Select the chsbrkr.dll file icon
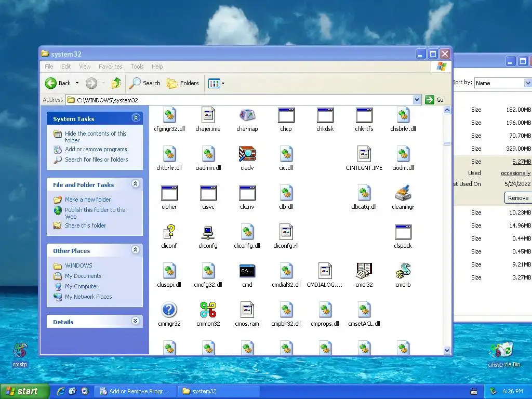 (403, 116)
